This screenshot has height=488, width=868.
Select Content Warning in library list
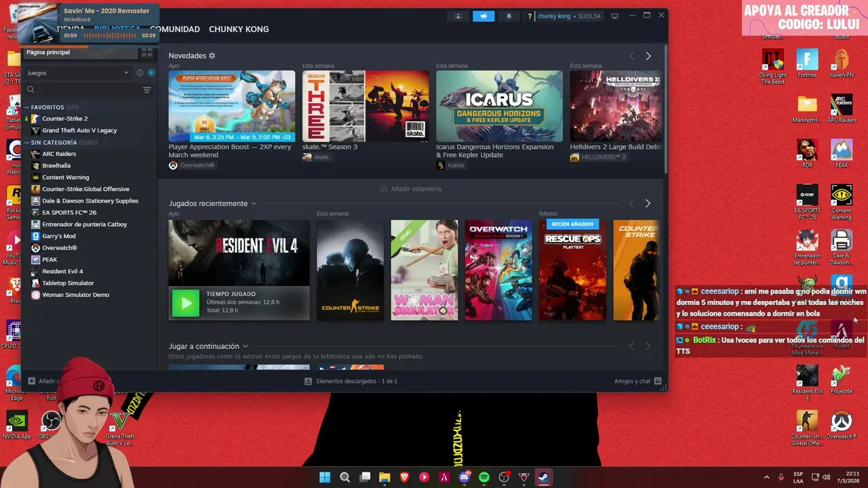pyautogui.click(x=65, y=178)
